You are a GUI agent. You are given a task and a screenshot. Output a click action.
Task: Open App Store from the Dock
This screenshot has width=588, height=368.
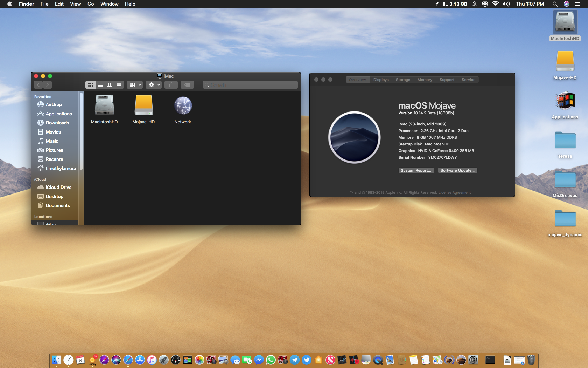point(140,360)
